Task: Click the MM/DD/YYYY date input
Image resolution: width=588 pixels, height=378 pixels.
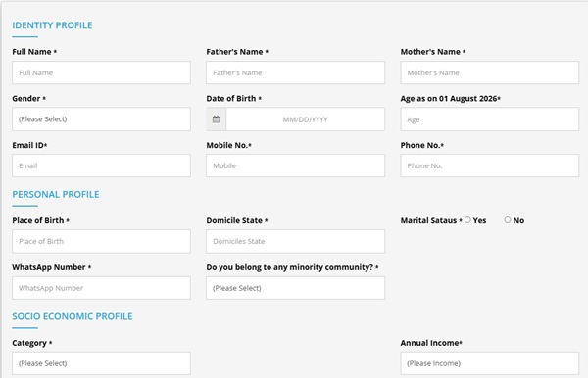Action: 305,119
